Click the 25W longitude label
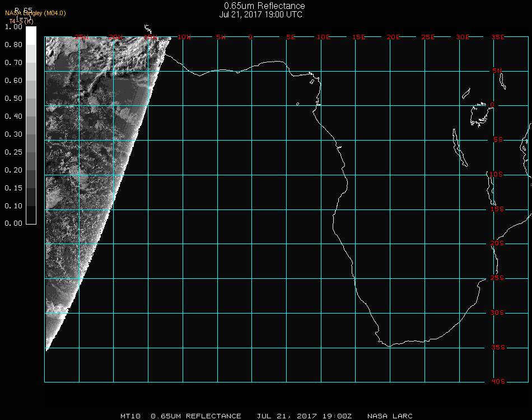 [x=81, y=37]
